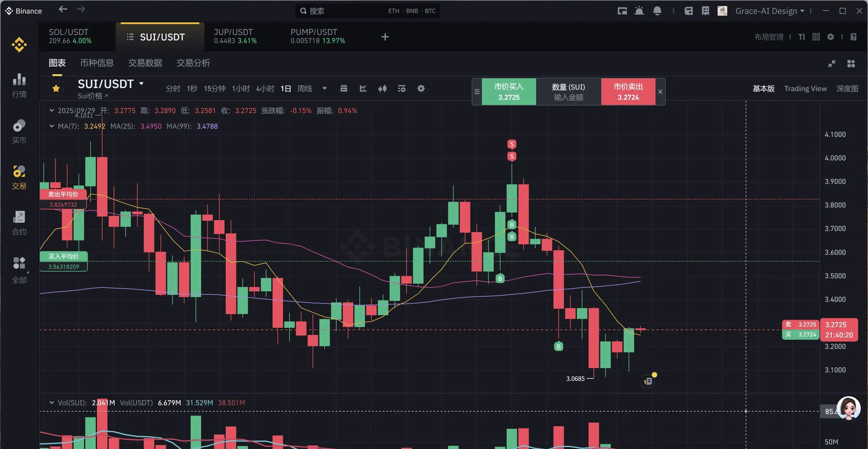Viewport: 868px width, 449px height.
Task: Close the quick market order panel
Action: pos(660,92)
